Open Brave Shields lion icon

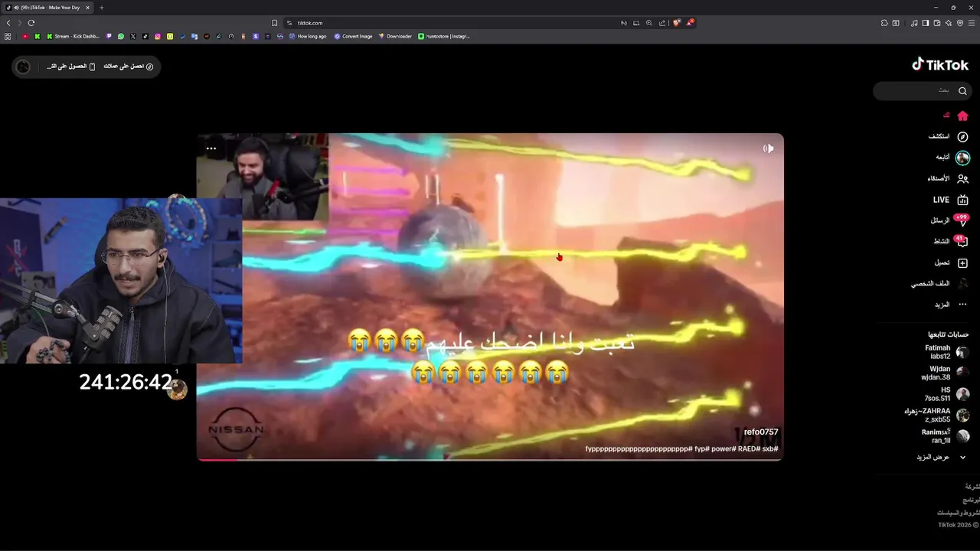click(x=677, y=23)
